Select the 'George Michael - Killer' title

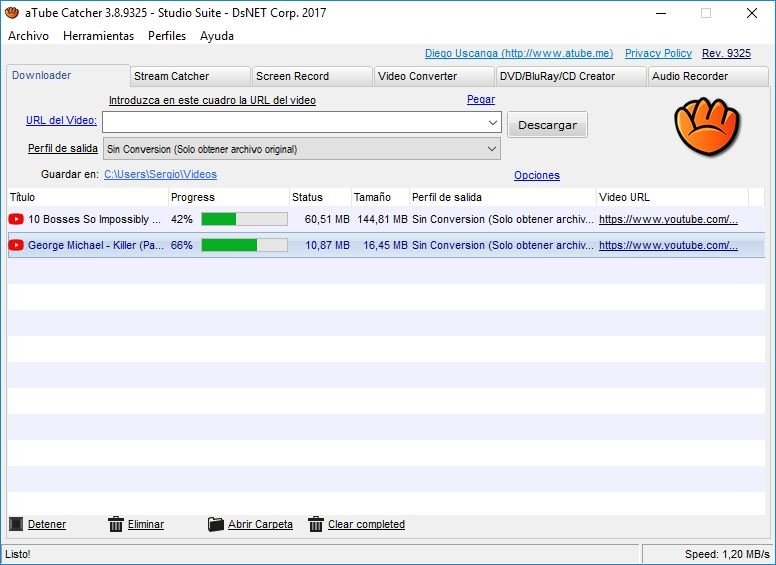[x=96, y=245]
